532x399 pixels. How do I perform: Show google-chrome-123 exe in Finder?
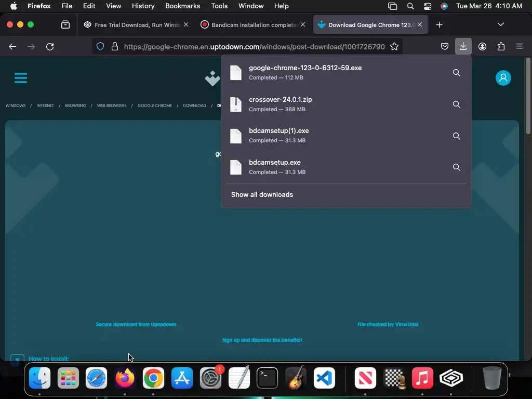pyautogui.click(x=457, y=73)
